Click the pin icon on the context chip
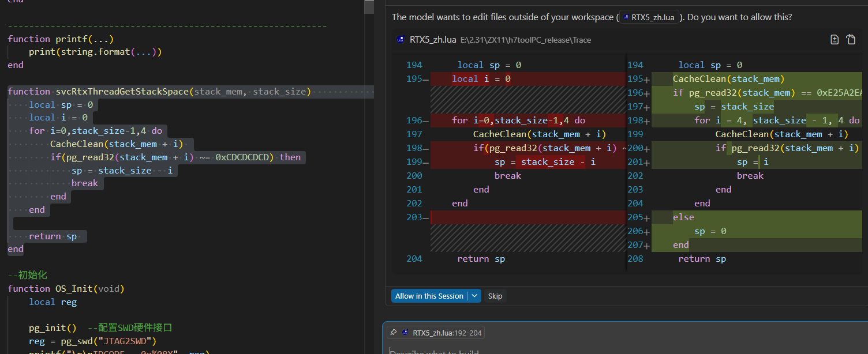The height and width of the screenshot is (354, 868). (x=393, y=333)
